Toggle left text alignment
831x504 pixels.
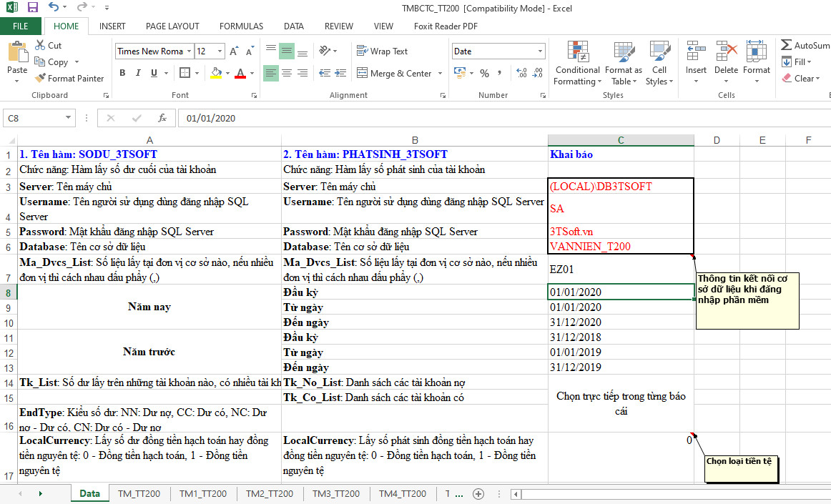[x=271, y=73]
